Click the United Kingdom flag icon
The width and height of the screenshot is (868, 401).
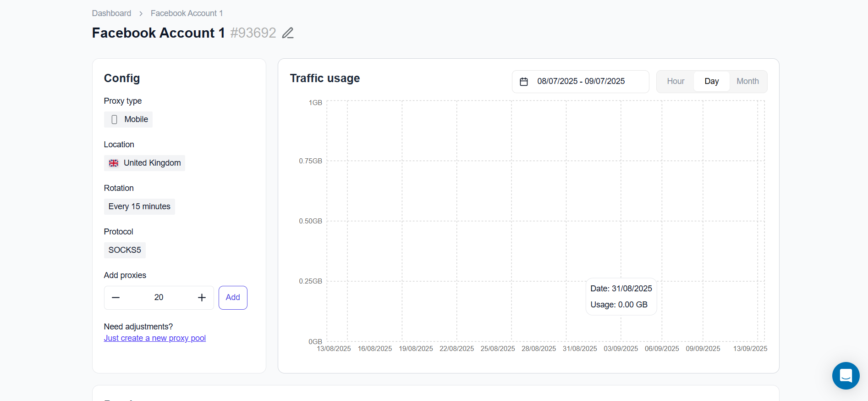(114, 163)
